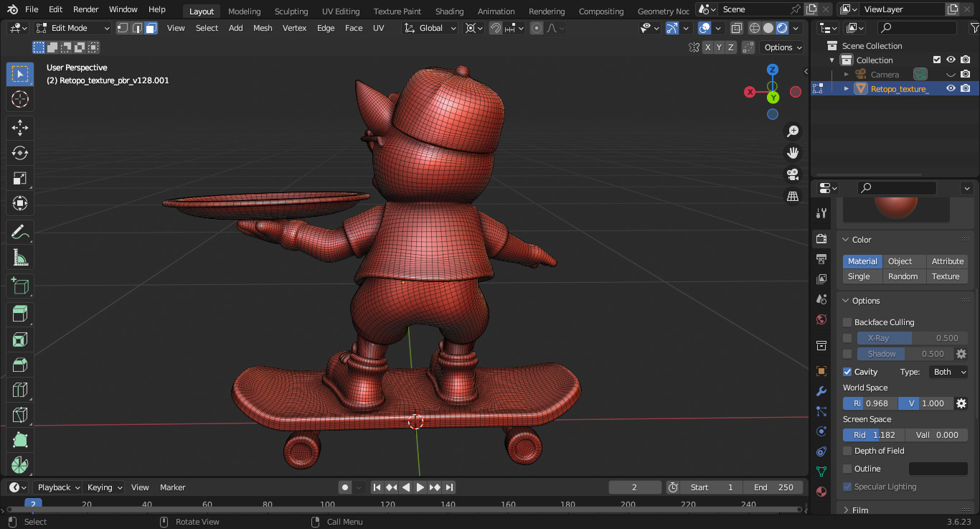Click the End frame field
This screenshot has height=529, width=980.
[773, 487]
